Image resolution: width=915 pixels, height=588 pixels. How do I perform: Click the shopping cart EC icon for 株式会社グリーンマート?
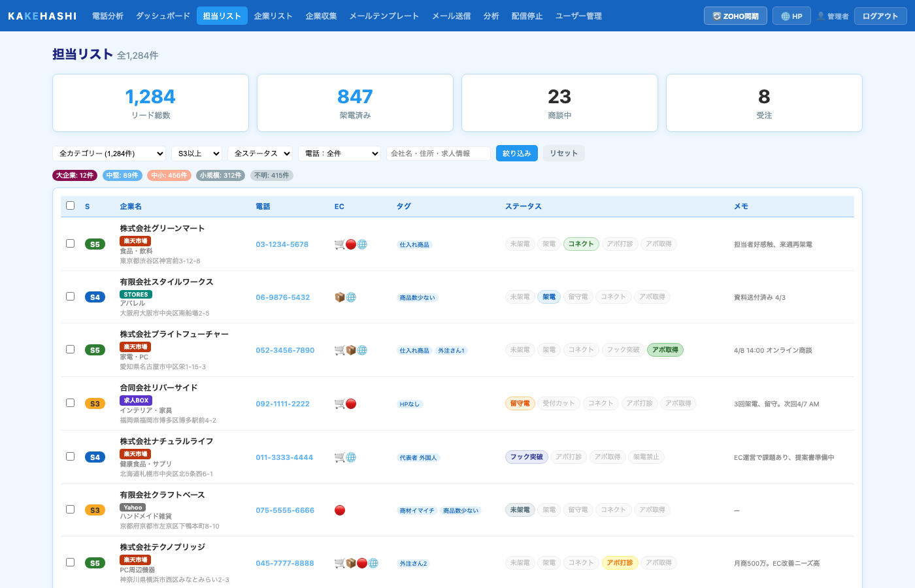pyautogui.click(x=340, y=244)
